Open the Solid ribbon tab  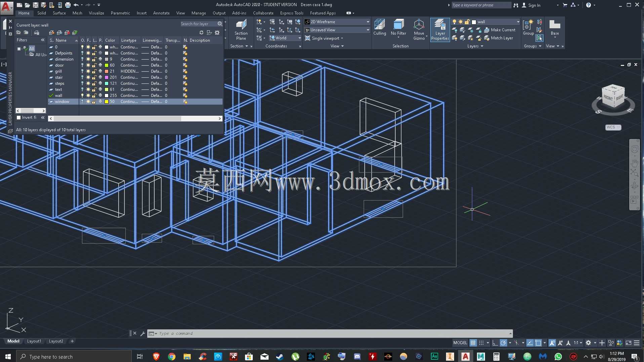[42, 13]
